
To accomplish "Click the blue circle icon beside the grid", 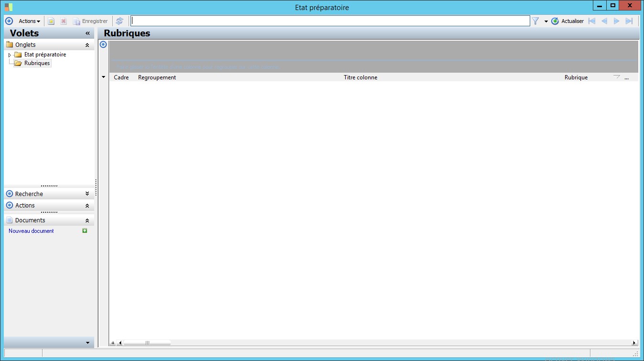I will (x=103, y=44).
